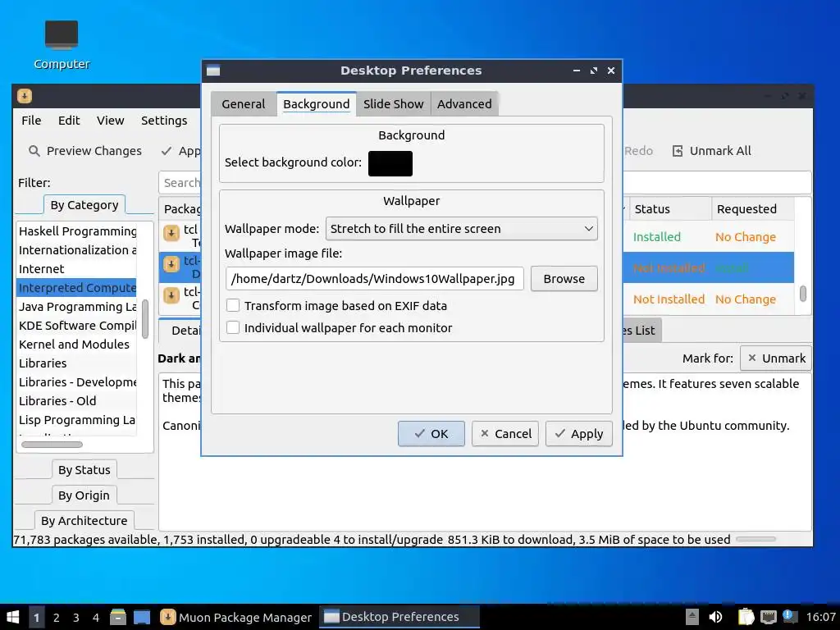
Task: Select the By Category filter tab
Action: click(x=84, y=205)
